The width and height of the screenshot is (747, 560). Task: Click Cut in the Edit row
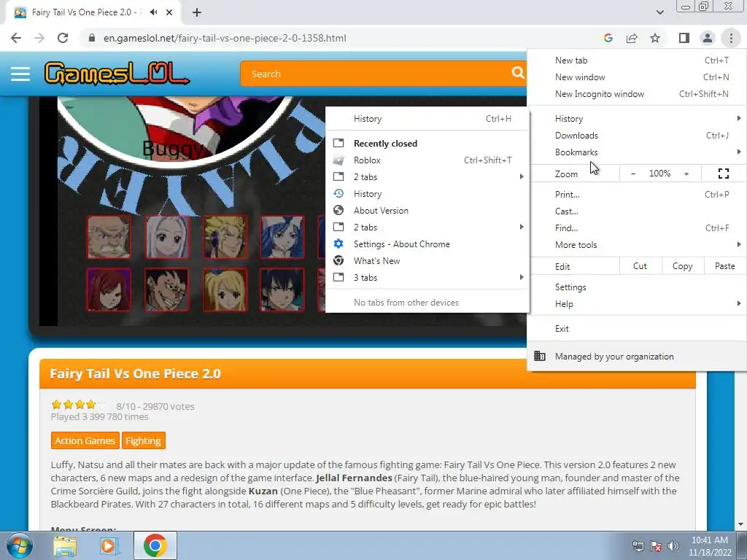tap(640, 266)
